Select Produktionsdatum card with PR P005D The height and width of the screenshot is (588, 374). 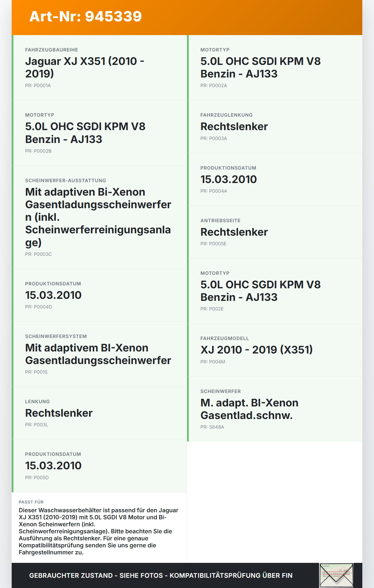point(99,466)
